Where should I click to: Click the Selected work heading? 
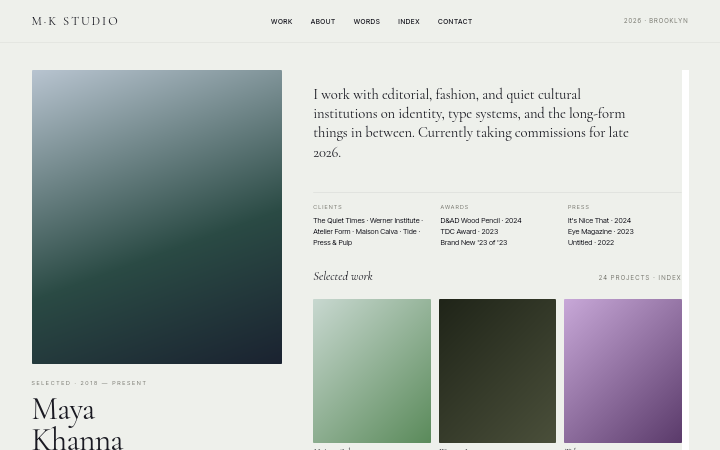tap(343, 276)
